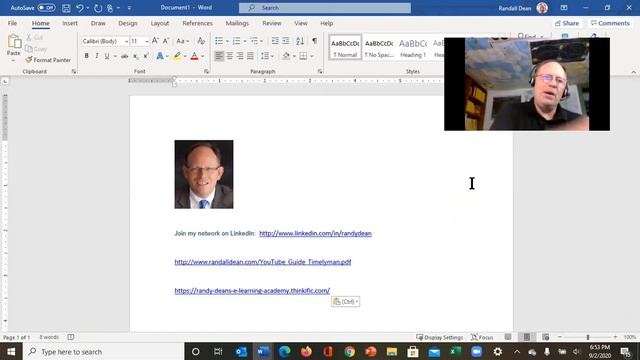Screen dimensions: 640x360
Task: Click the Share button
Action: [x=567, y=23]
